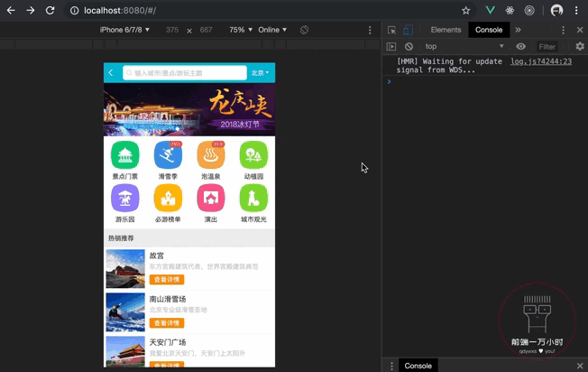Close the DevTools panel
This screenshot has height=372, width=588.
580,30
